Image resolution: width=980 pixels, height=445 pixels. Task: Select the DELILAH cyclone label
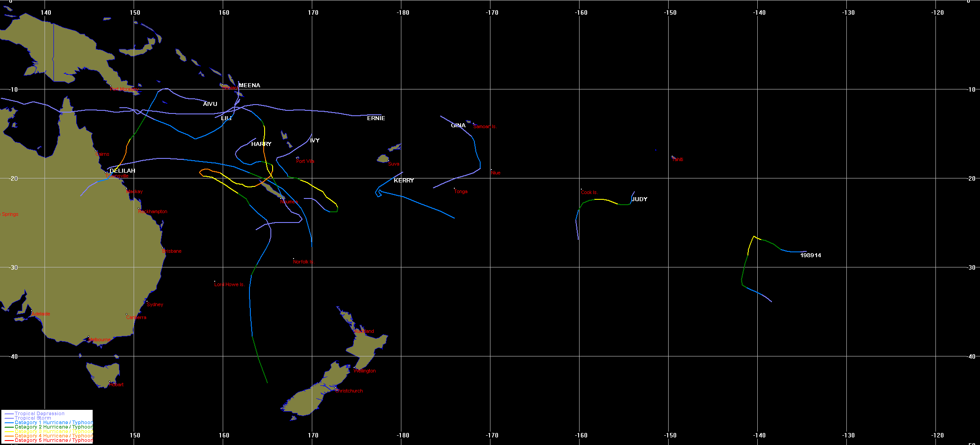[122, 171]
